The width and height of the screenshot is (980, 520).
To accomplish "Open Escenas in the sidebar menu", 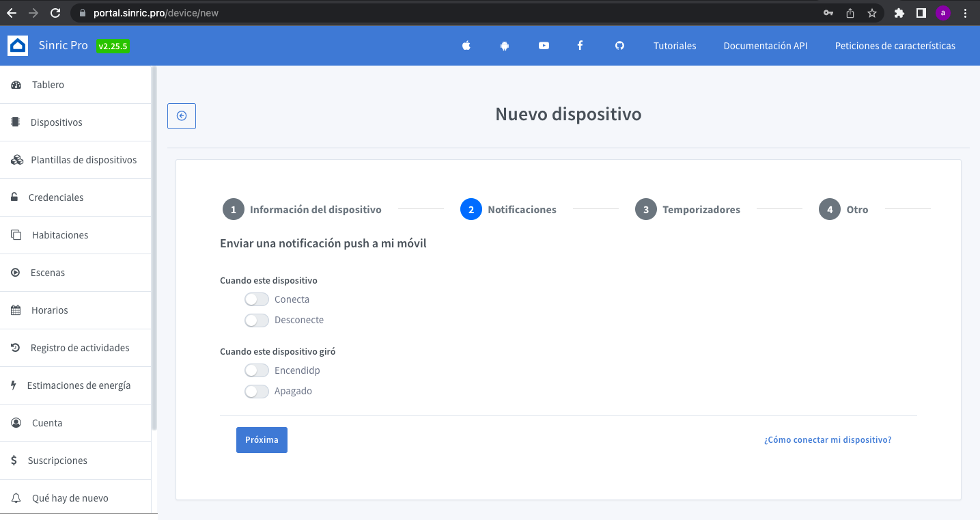I will click(x=48, y=273).
